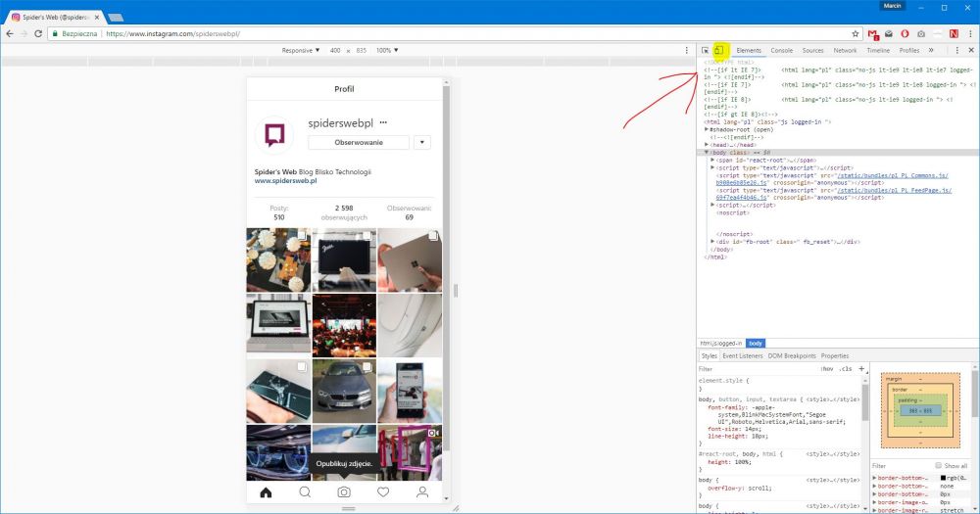The height and width of the screenshot is (514, 980).
Task: Toggle the :hov element state option
Action: tap(827, 369)
